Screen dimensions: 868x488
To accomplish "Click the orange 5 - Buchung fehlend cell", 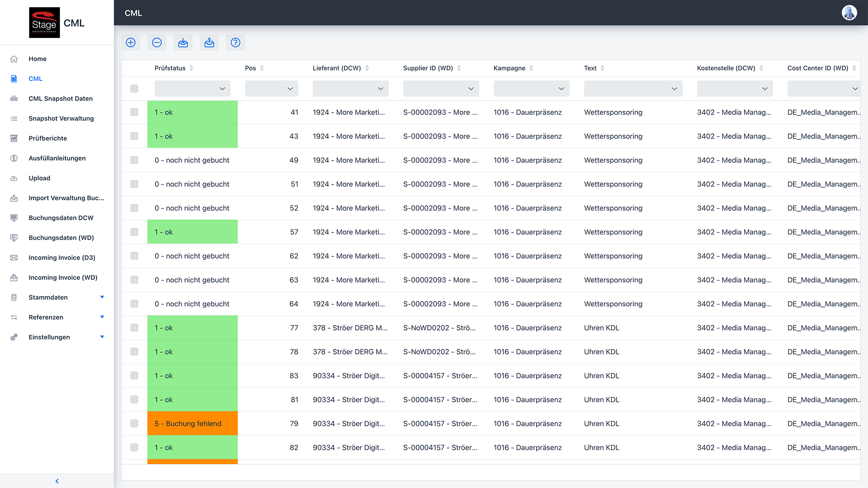I will pyautogui.click(x=192, y=423).
